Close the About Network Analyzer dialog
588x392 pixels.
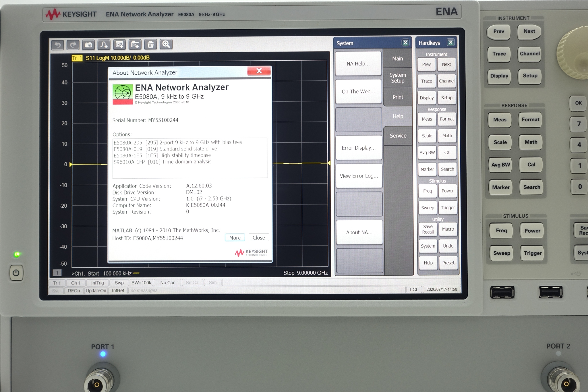(259, 71)
